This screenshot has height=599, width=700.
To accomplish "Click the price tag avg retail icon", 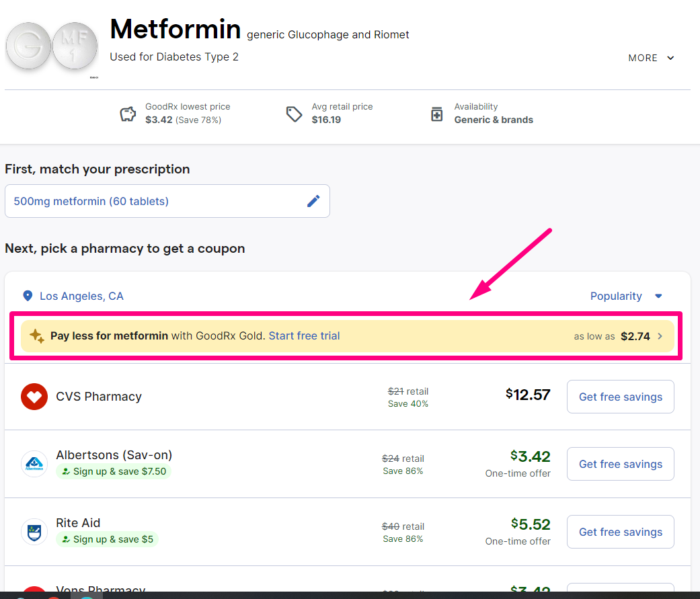I will click(x=294, y=114).
